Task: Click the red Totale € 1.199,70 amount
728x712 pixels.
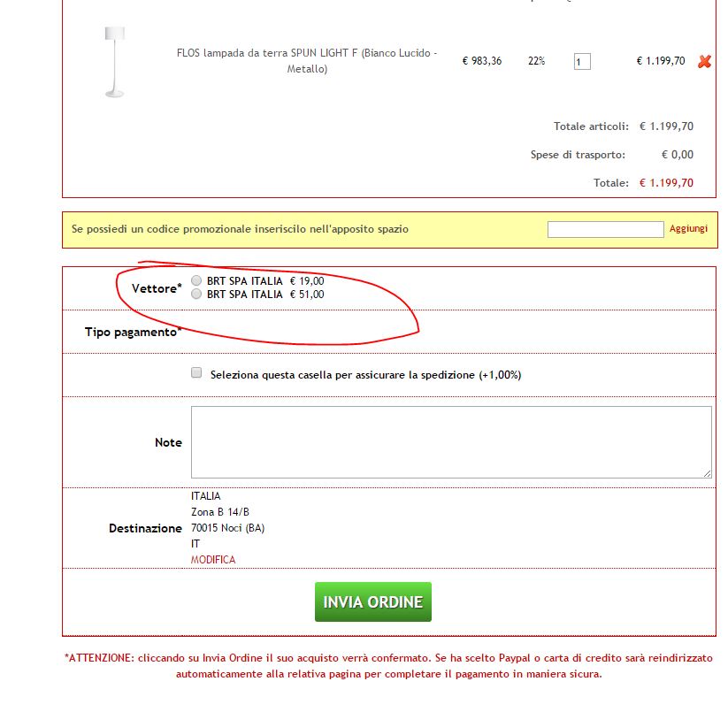Action: tap(666, 183)
